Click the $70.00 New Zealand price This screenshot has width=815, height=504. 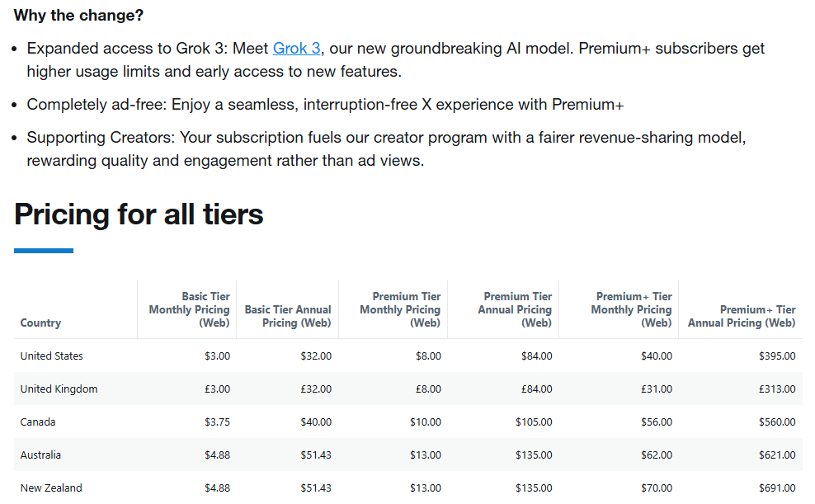coord(657,488)
